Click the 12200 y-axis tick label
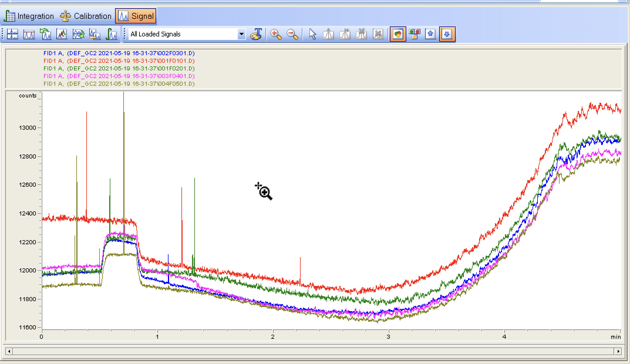 tap(27, 242)
